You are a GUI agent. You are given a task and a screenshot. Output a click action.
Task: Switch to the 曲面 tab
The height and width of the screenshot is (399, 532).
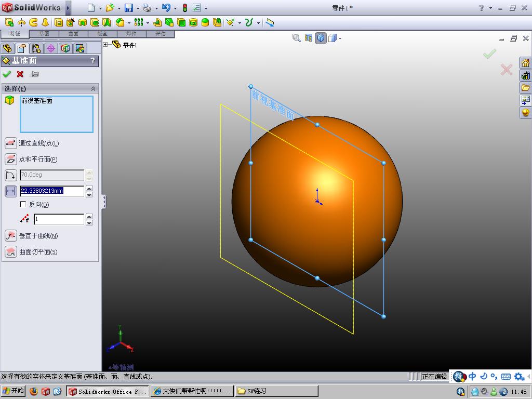(x=73, y=34)
